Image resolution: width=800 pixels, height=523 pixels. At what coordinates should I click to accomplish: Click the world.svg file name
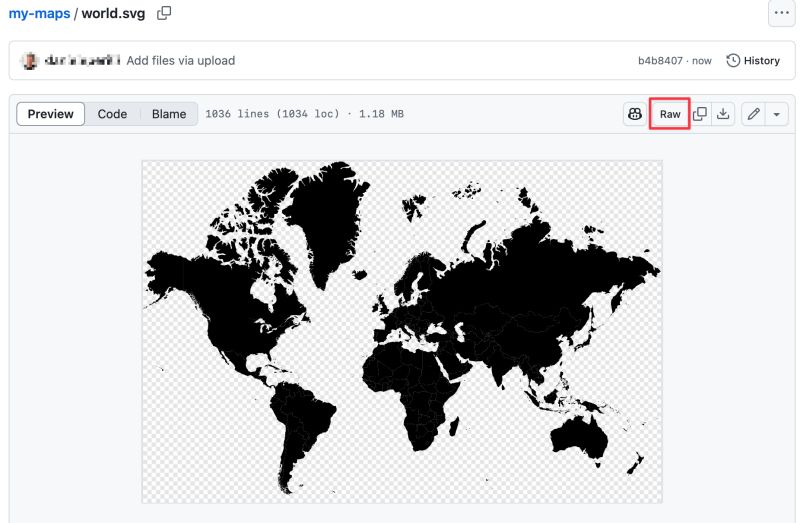pyautogui.click(x=113, y=13)
